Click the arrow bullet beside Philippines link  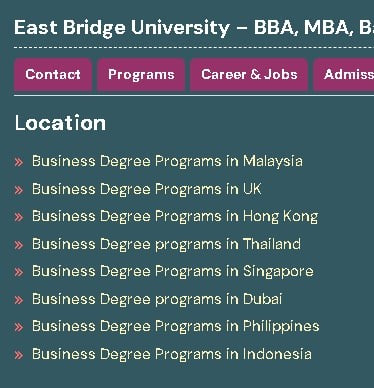(x=19, y=327)
